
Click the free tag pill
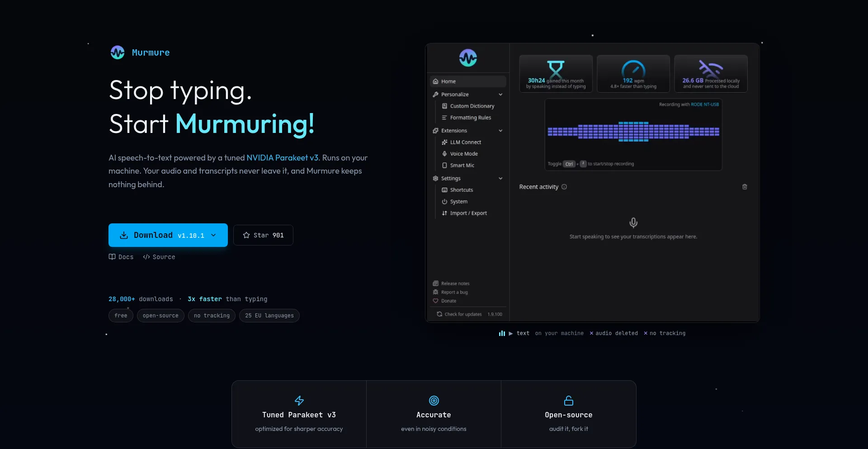[121, 316]
